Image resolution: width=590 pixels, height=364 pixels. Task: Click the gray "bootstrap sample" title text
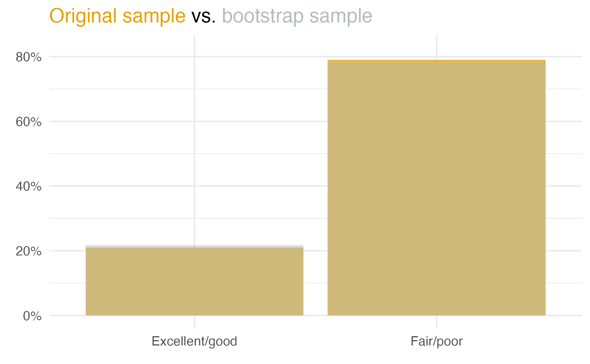coord(297,16)
